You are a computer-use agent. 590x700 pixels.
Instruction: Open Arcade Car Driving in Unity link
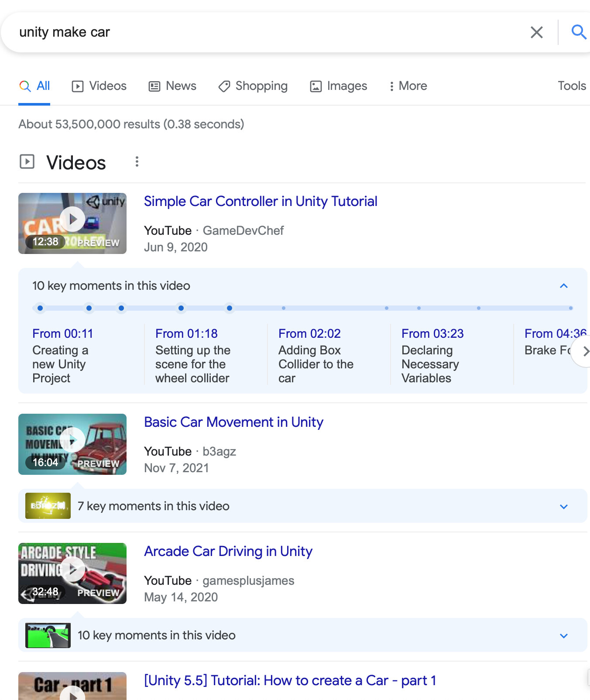pos(228,551)
